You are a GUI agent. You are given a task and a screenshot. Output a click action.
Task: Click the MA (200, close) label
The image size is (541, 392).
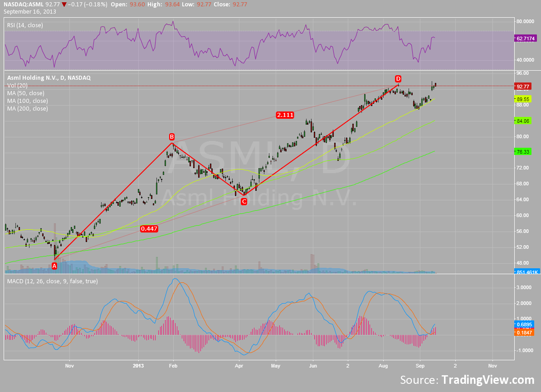28,109
